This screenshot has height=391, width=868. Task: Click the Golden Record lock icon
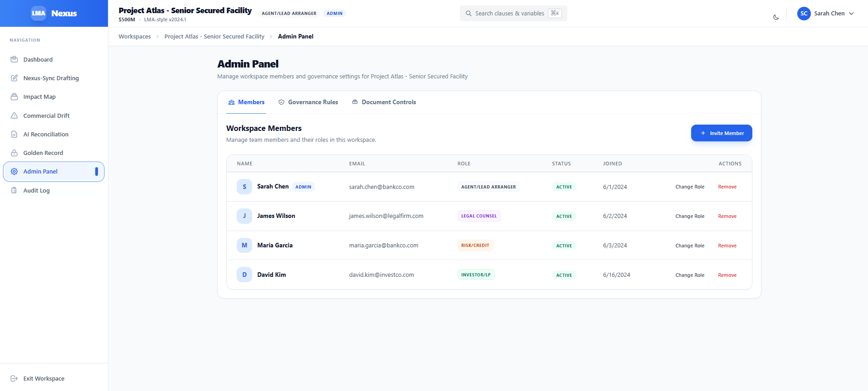[14, 153]
